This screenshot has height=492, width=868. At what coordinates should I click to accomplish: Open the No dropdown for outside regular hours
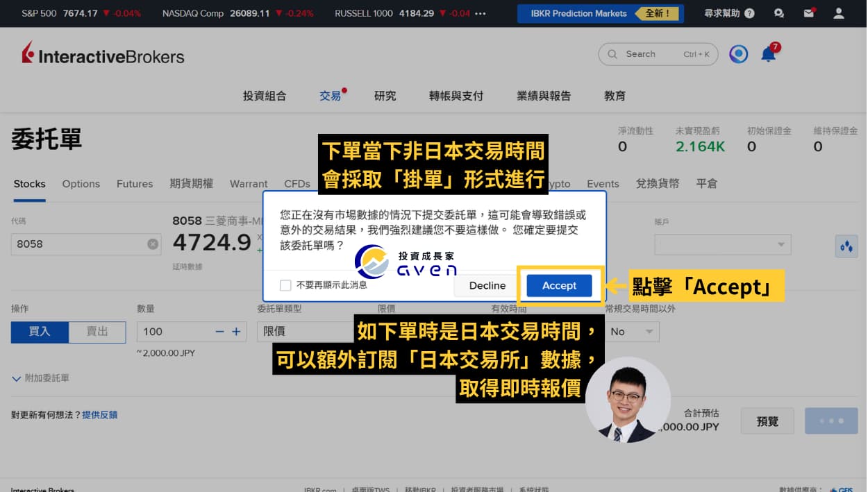pos(631,332)
